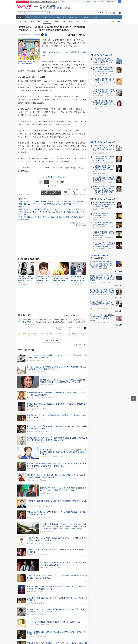Open magazine ranking item 4 ヒカル article
Viewport: 138px width, 644px height.
pyautogui.click(x=104, y=179)
